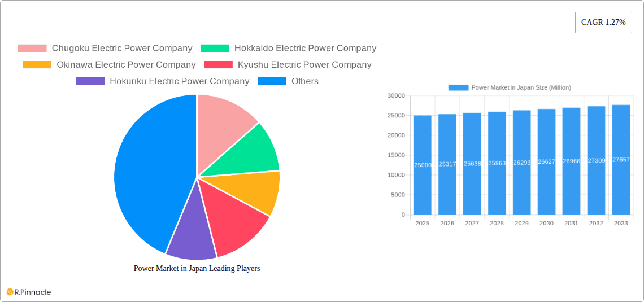Toggle the Hokuriku Electric Power Company legend label
644x302 pixels.
180,81
